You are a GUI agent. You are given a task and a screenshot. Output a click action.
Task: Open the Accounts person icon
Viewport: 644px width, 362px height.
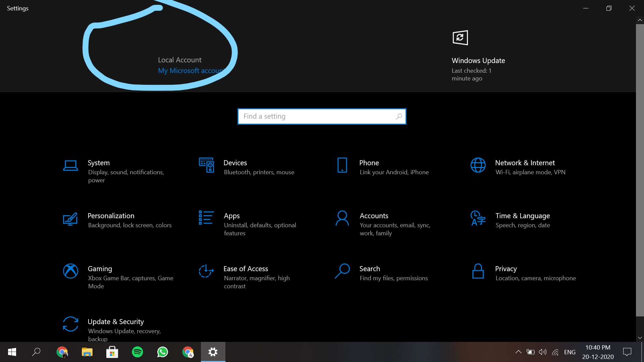pos(342,218)
